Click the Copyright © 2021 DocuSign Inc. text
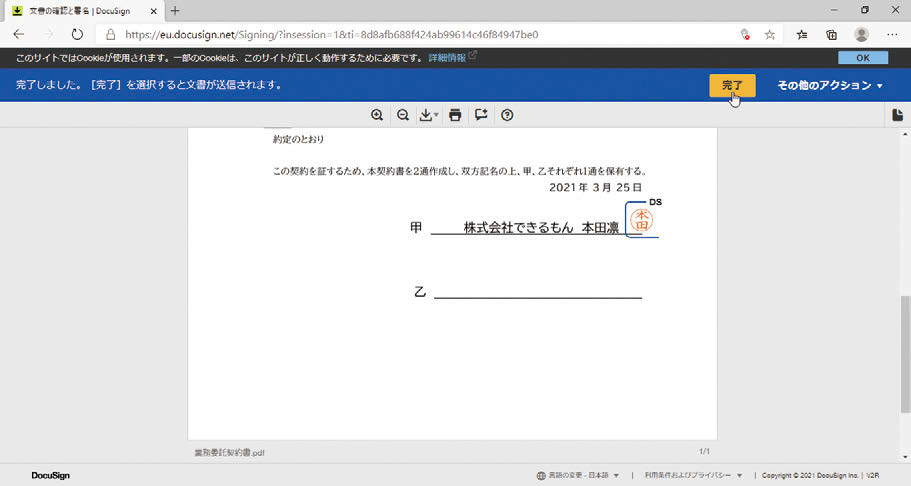The width and height of the screenshot is (911, 486). [x=812, y=476]
